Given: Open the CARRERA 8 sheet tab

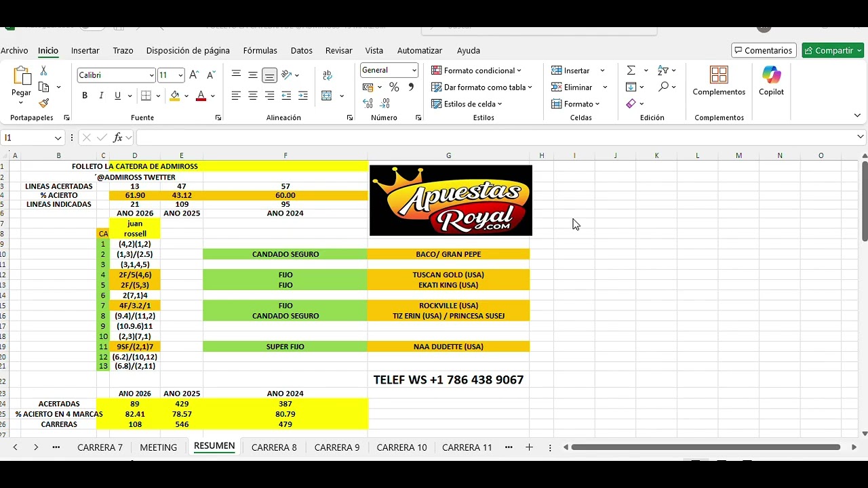Looking at the screenshot, I should coord(274,447).
